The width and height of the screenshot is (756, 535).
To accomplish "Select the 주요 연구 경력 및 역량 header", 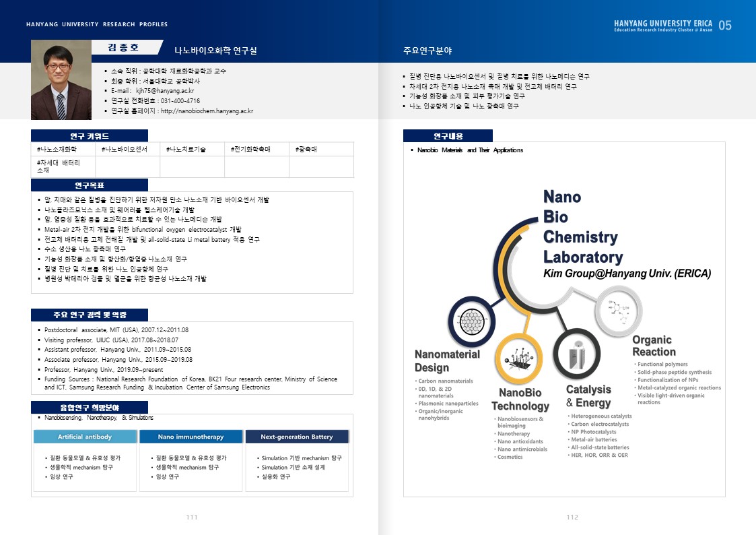I will [90, 315].
